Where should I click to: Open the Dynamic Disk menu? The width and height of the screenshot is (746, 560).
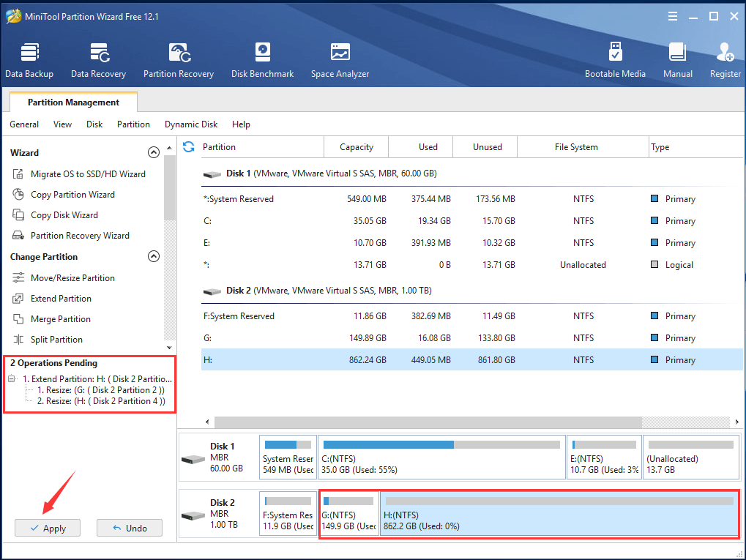click(191, 124)
